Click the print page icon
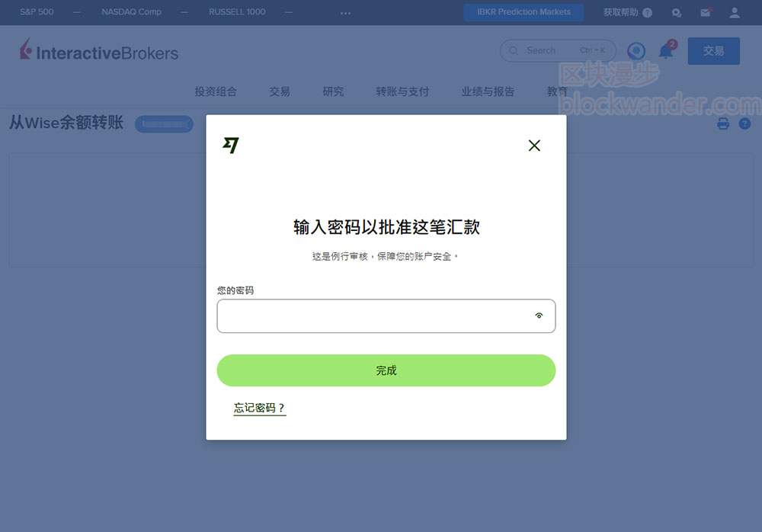 723,123
